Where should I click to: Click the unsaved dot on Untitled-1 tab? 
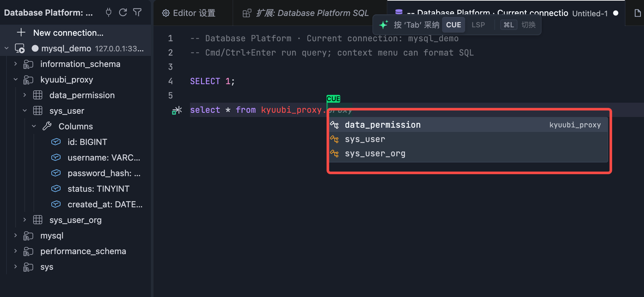(x=616, y=13)
